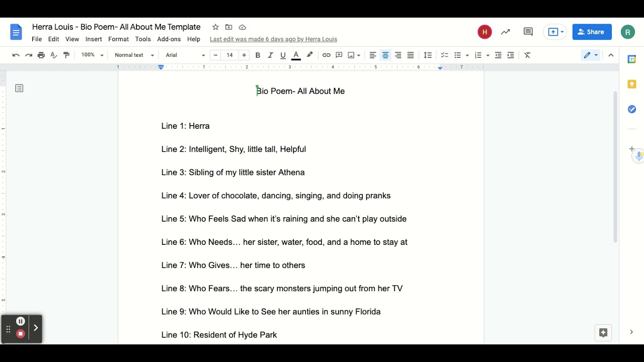
Task: Decrease the indent
Action: 498,55
